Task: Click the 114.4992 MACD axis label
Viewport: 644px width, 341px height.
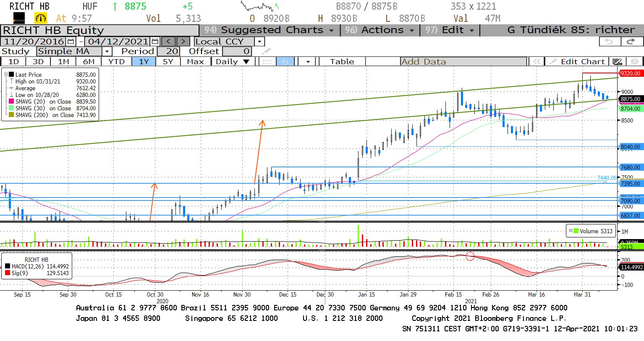Action: [631, 267]
